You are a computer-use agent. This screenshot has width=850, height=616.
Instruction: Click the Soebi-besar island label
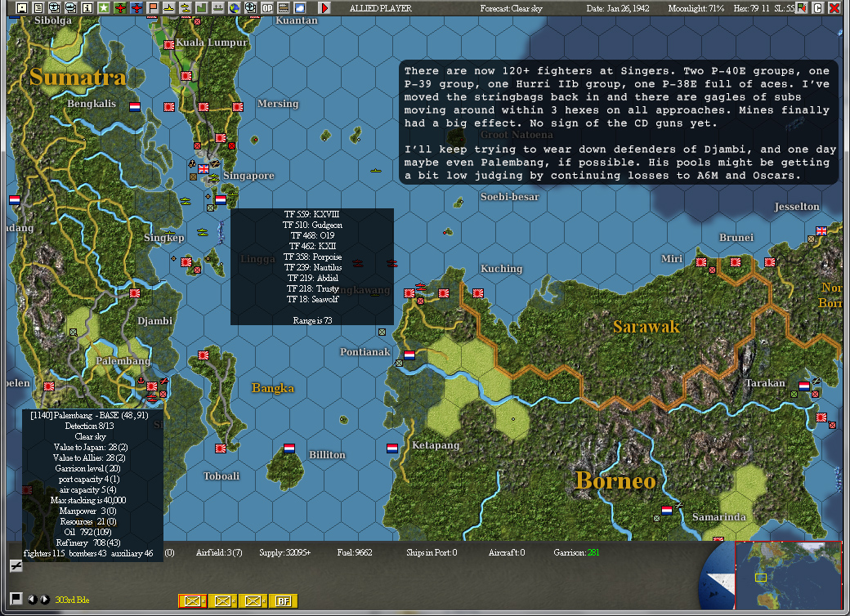click(x=509, y=197)
